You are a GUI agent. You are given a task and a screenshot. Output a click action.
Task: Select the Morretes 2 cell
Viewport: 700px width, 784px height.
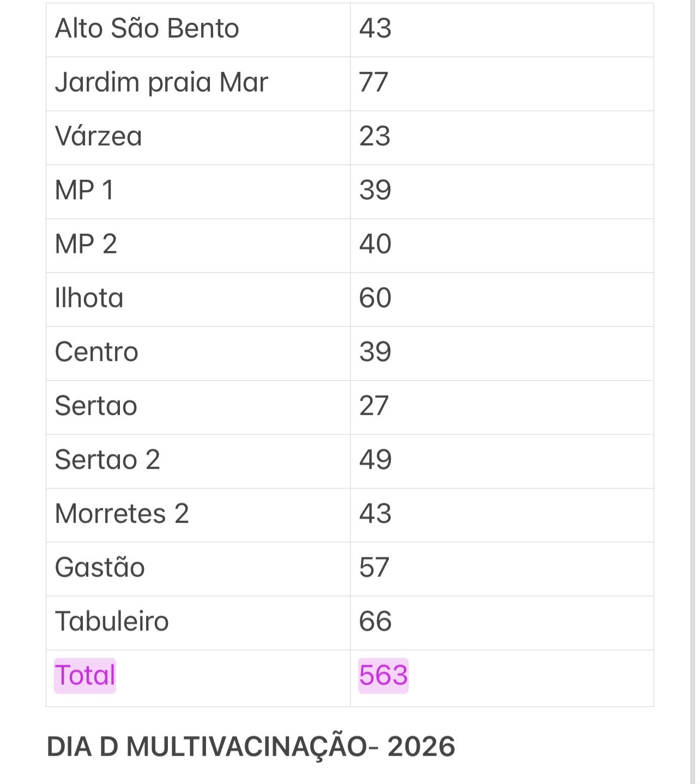pos(198,515)
